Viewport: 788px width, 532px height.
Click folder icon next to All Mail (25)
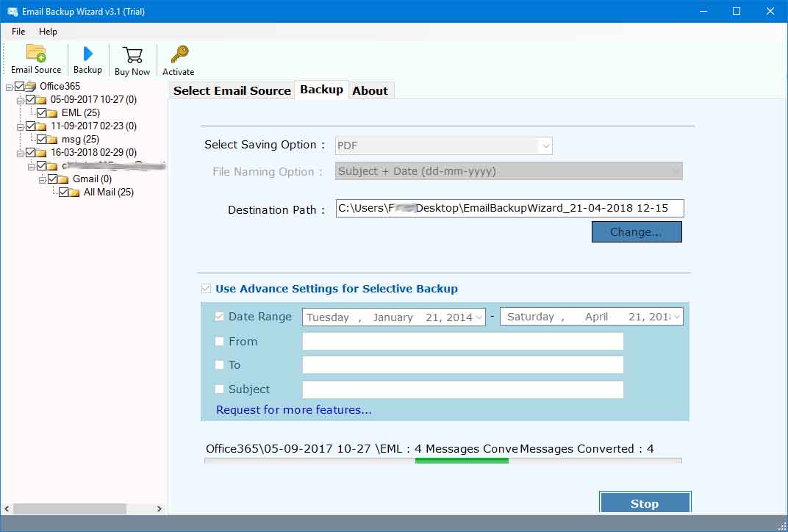(74, 193)
